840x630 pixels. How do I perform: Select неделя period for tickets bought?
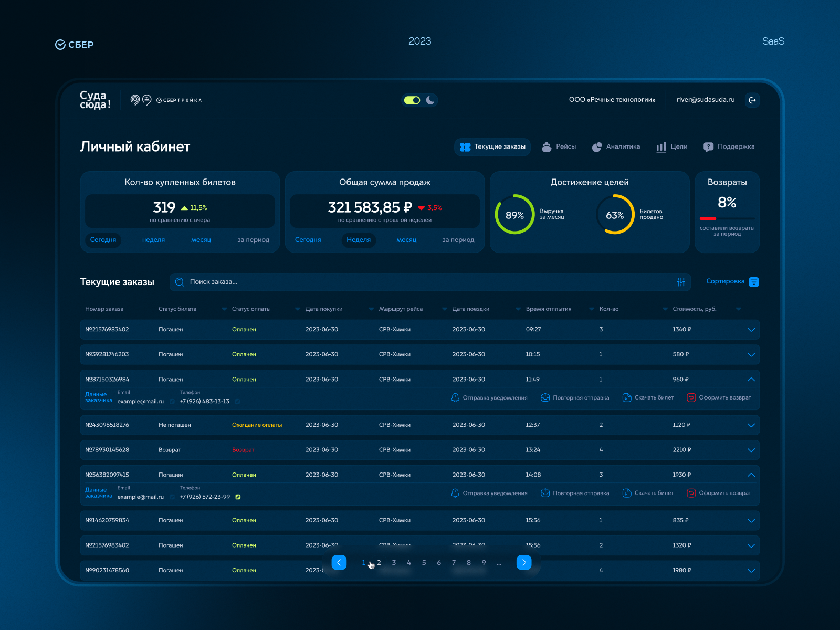(x=153, y=240)
